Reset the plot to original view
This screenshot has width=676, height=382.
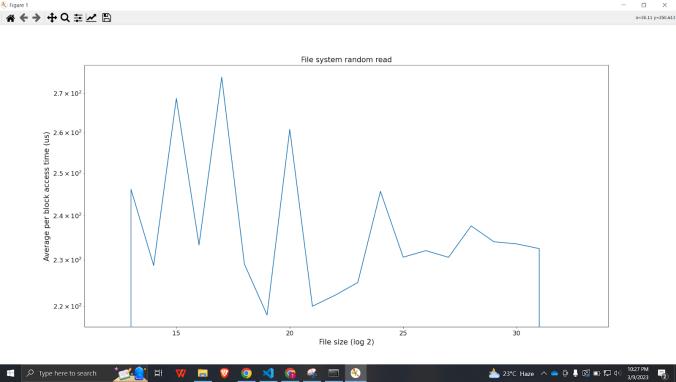(10, 18)
